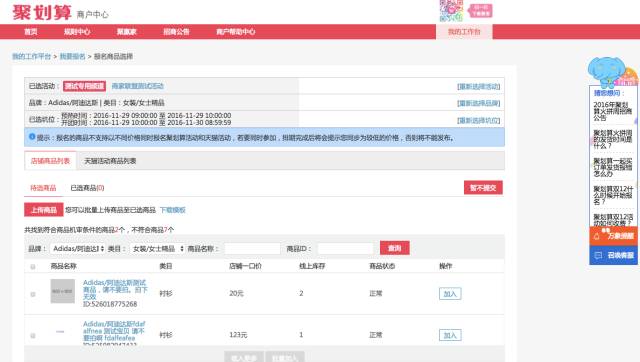The width and height of the screenshot is (640, 362).
Task: Click the gray product thumbnail for ID:526018775268
Action: point(62,291)
